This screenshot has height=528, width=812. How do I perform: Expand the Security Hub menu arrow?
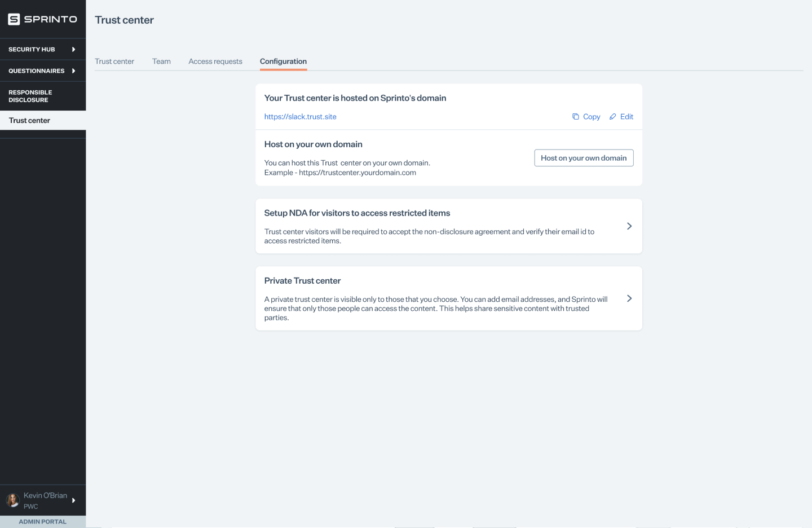point(73,50)
